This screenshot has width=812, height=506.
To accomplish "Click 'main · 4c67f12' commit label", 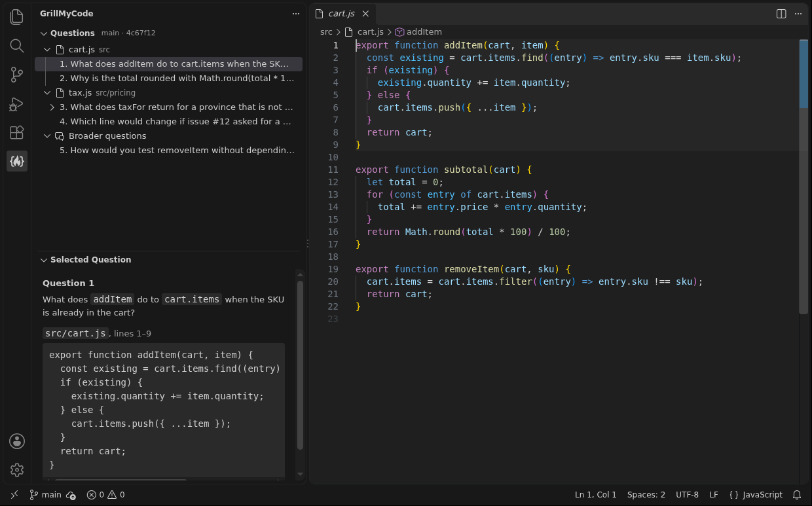I will (128, 33).
